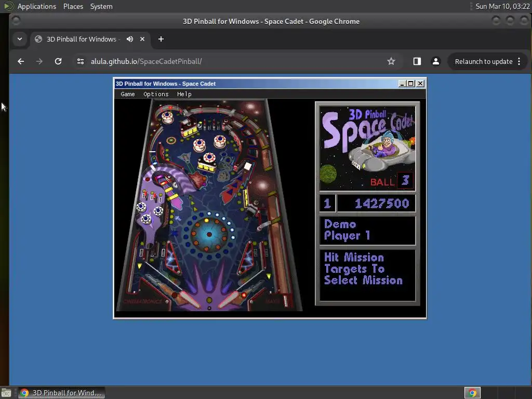Bookmark this page with star icon

pos(391,61)
